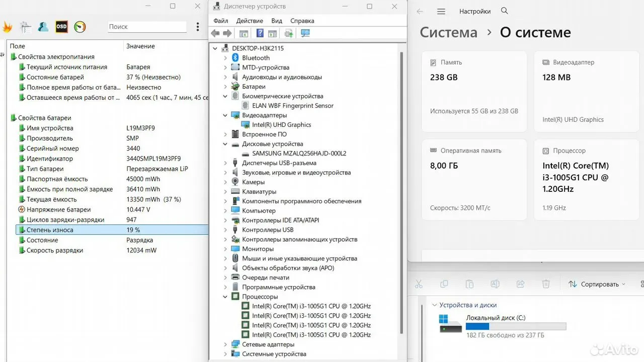Click the cut scissors icon in Explorer toolbar
The height and width of the screenshot is (362, 644).
(x=418, y=284)
